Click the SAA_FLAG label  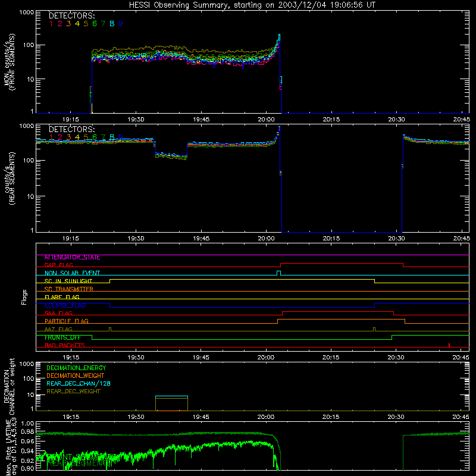click(x=58, y=313)
